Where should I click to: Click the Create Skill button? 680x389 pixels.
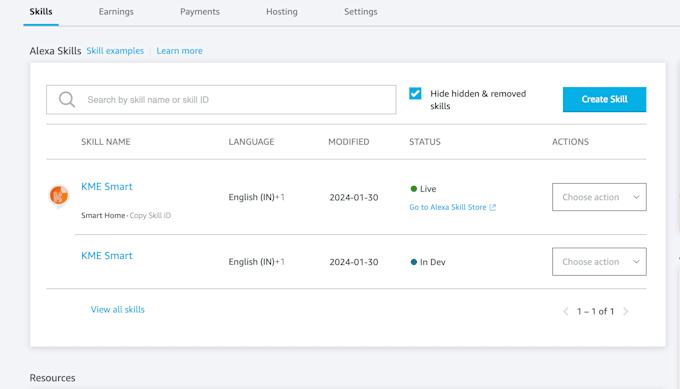pyautogui.click(x=604, y=99)
